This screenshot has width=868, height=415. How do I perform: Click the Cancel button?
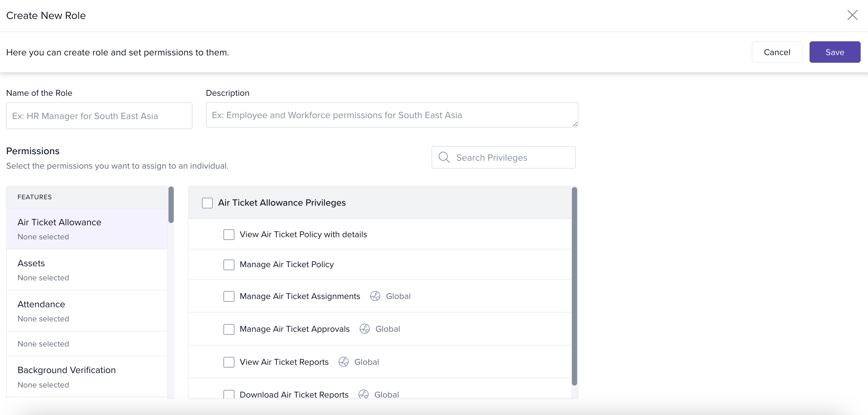(777, 52)
